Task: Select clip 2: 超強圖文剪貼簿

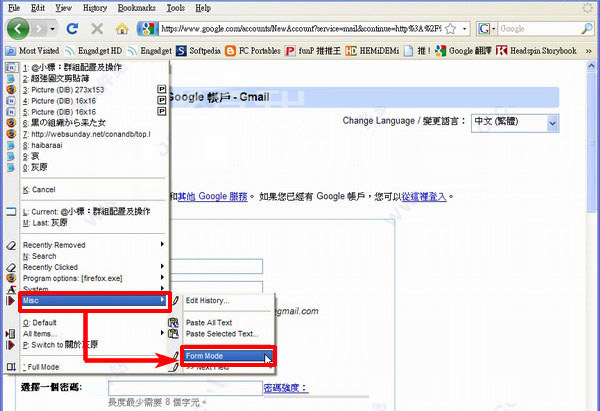Action: [x=94, y=78]
